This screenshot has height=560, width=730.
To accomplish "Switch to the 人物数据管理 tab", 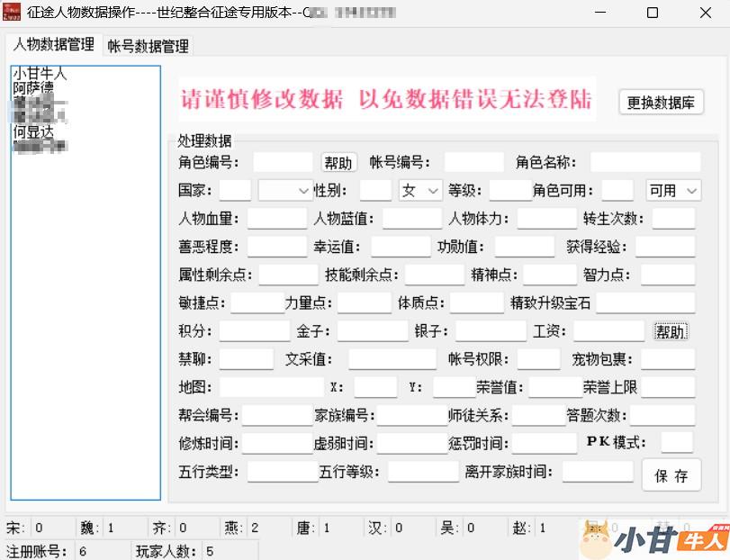I will 54,45.
